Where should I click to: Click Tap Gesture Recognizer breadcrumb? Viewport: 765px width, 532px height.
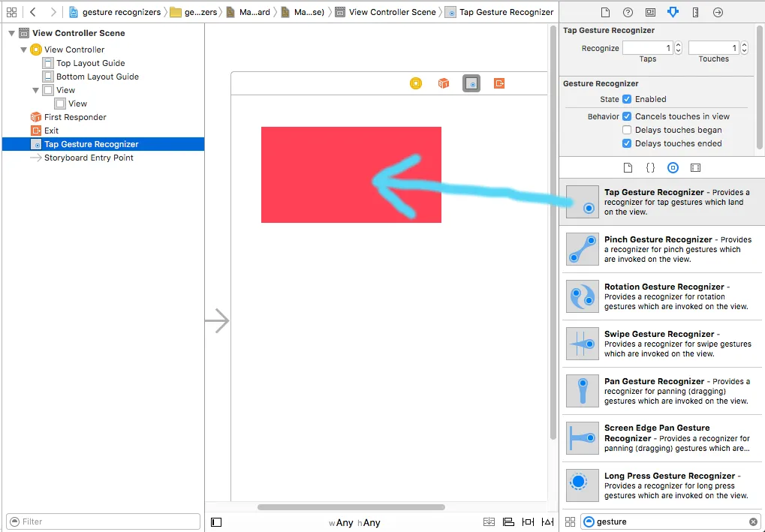500,12
